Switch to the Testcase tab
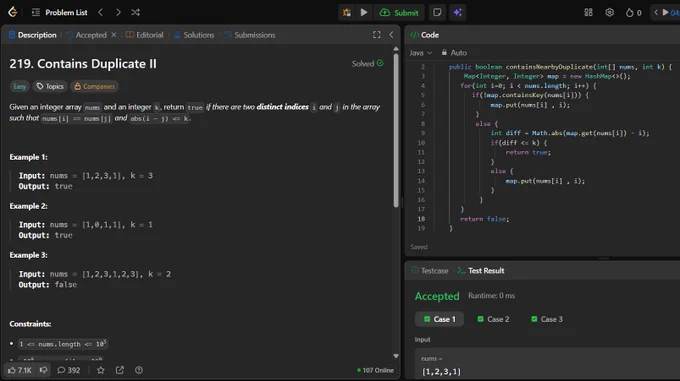The image size is (680, 381). coord(430,271)
